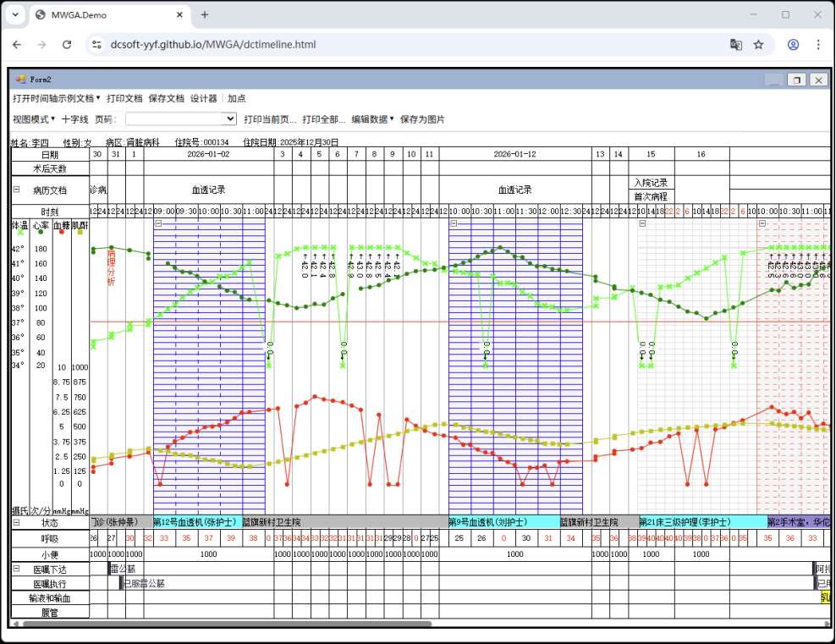The height and width of the screenshot is (644, 836).
Task: Go back with the browser back arrow
Action: pyautogui.click(x=17, y=45)
